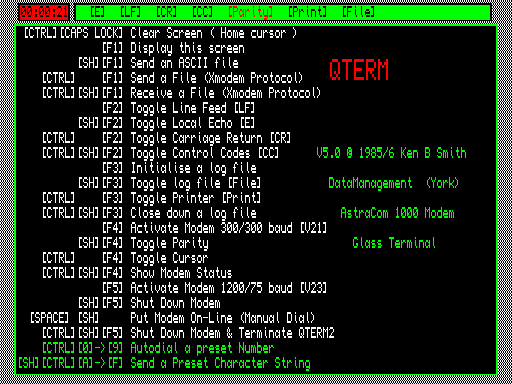Click 'V5.0 © 1985/6 Ken B Smith' text
This screenshot has height=384, width=512.
coord(391,153)
